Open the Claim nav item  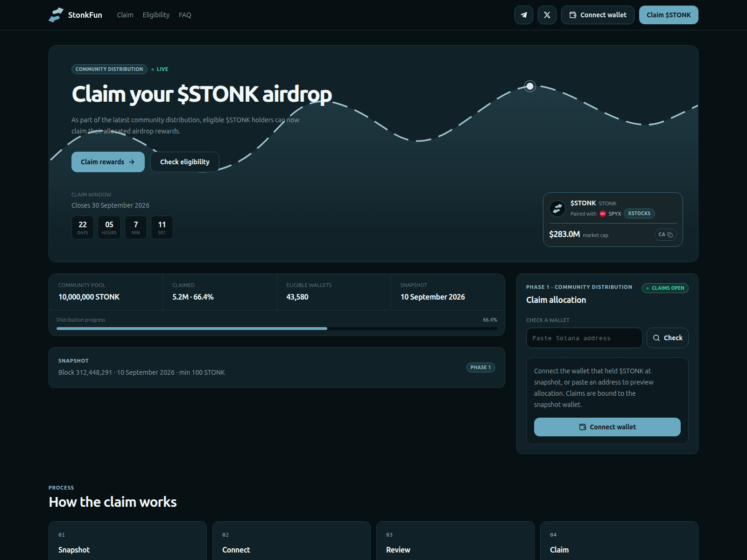pos(125,15)
